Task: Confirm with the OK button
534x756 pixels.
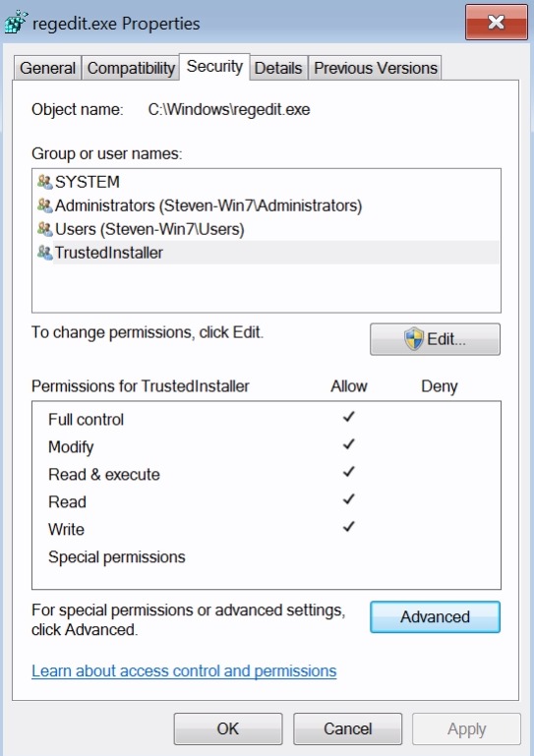Action: tap(228, 728)
